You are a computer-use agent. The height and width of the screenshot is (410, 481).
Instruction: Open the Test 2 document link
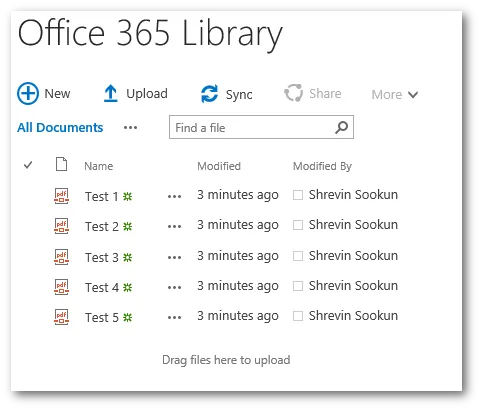pos(102,226)
